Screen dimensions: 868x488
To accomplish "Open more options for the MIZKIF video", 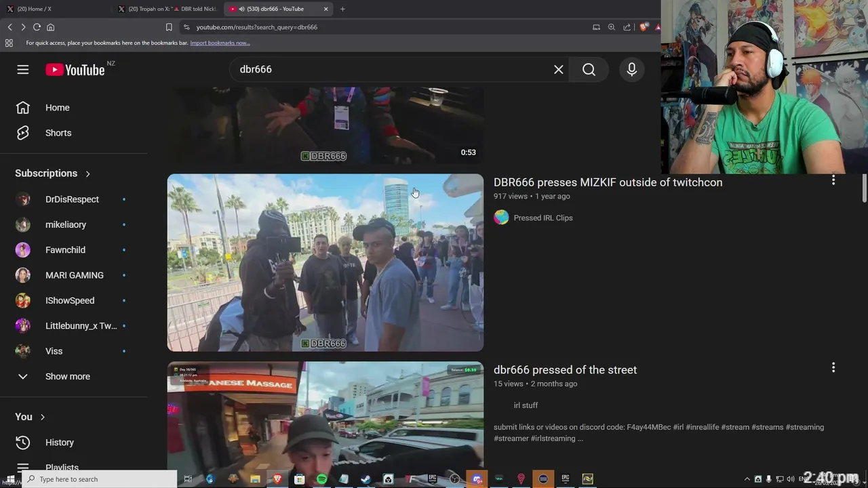I will (x=833, y=180).
